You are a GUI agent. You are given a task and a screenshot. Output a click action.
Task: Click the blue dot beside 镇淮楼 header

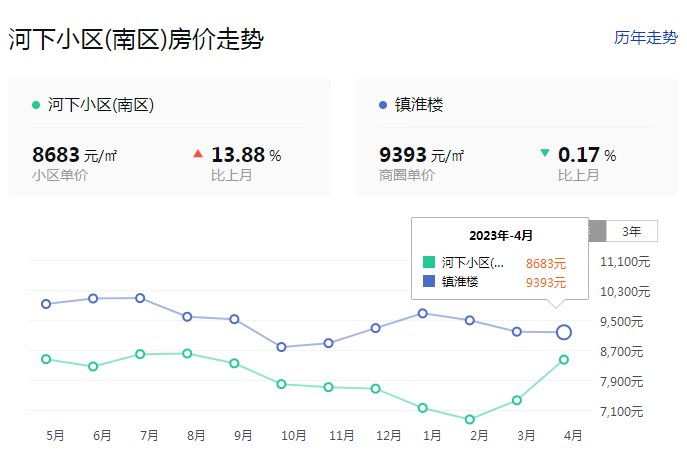point(384,105)
